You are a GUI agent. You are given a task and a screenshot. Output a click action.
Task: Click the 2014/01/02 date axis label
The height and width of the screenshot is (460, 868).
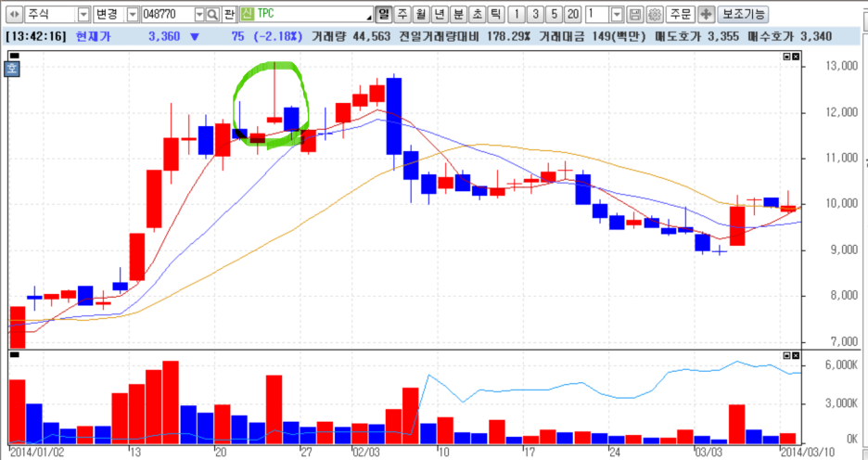pos(38,453)
